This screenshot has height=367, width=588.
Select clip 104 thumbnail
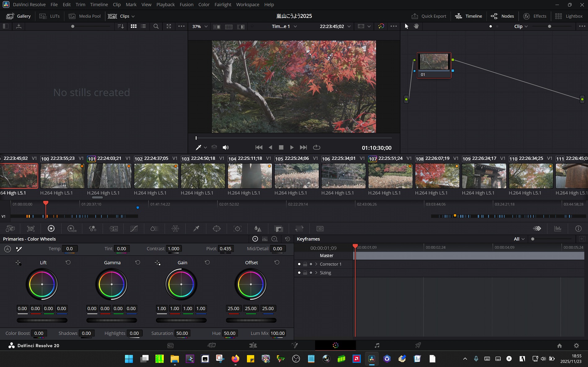click(x=249, y=176)
